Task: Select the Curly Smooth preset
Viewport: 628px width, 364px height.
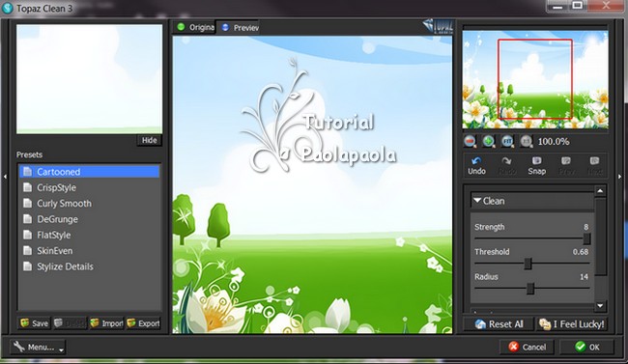Action: coord(89,203)
